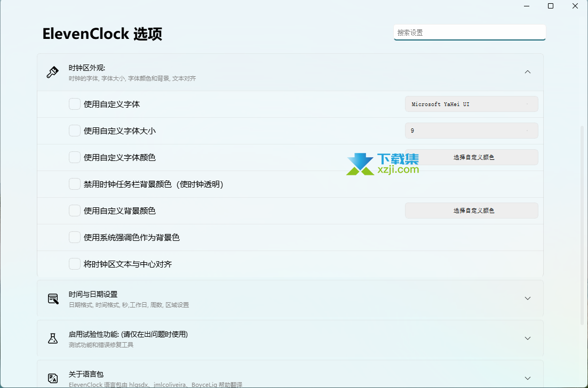The image size is (588, 388).
Task: Click 选择自定义颜色 button for background color
Action: (x=471, y=211)
